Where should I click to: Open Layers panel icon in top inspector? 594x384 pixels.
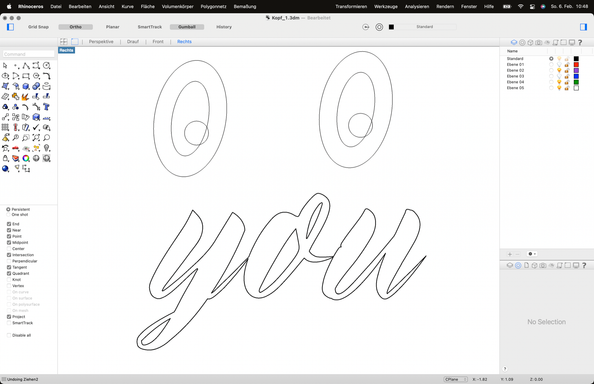pyautogui.click(x=514, y=42)
